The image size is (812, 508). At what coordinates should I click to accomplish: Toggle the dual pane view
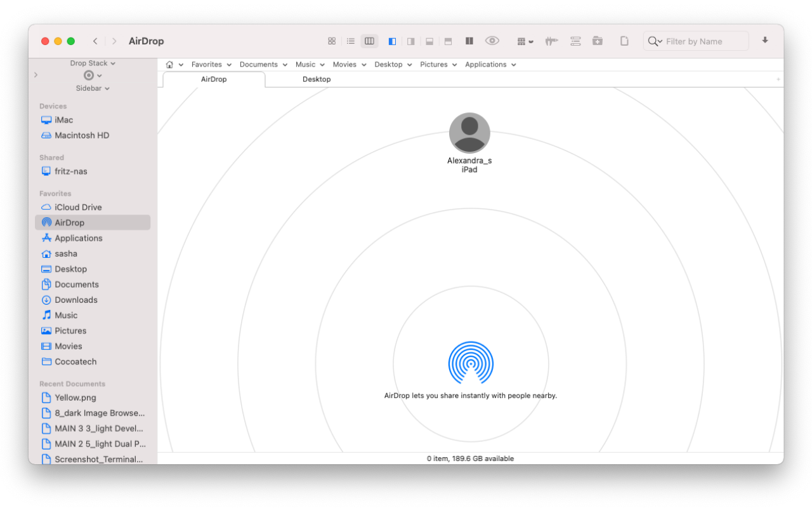tap(469, 41)
